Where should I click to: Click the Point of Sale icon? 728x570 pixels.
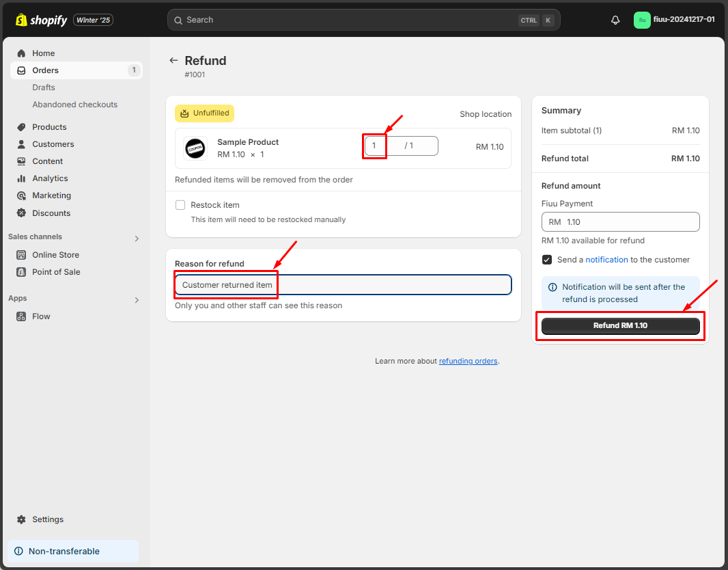[x=21, y=272]
